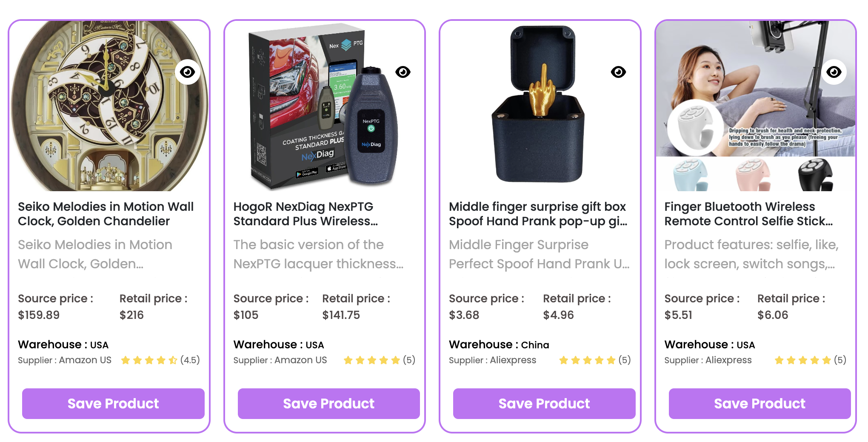Save the Middle finger surprise gift box
Viewport: 868px width, 442px height.
tap(544, 403)
